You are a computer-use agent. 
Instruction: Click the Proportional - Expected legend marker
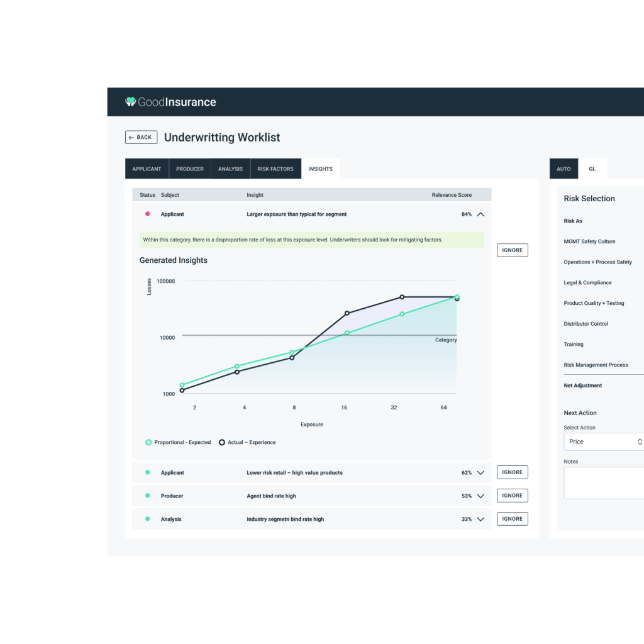pos(148,442)
